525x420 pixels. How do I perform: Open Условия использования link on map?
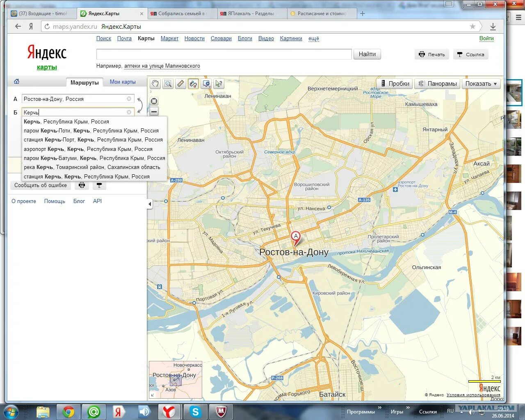473,395
